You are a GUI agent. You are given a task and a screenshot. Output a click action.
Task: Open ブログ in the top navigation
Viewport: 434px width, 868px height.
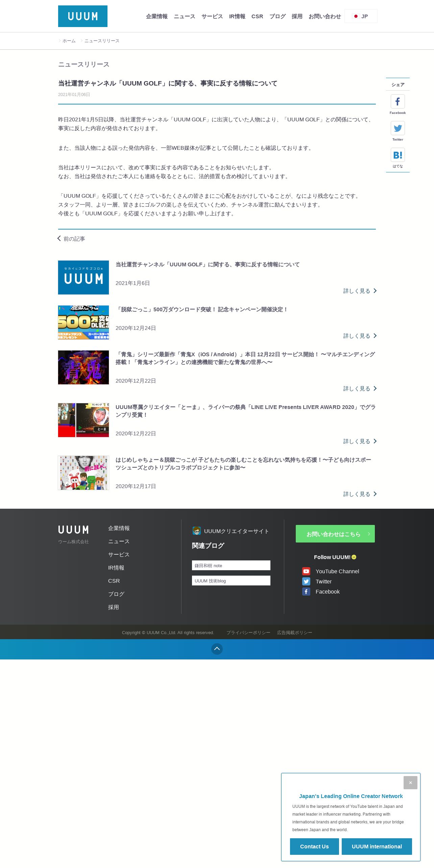click(x=278, y=16)
